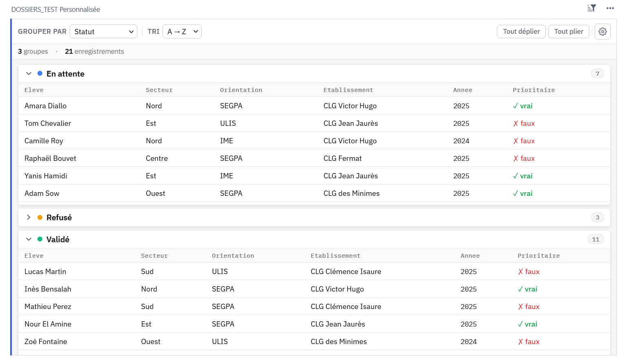Click the Etablissement header in Validé table
The width and height of the screenshot is (620, 364).
(x=335, y=256)
